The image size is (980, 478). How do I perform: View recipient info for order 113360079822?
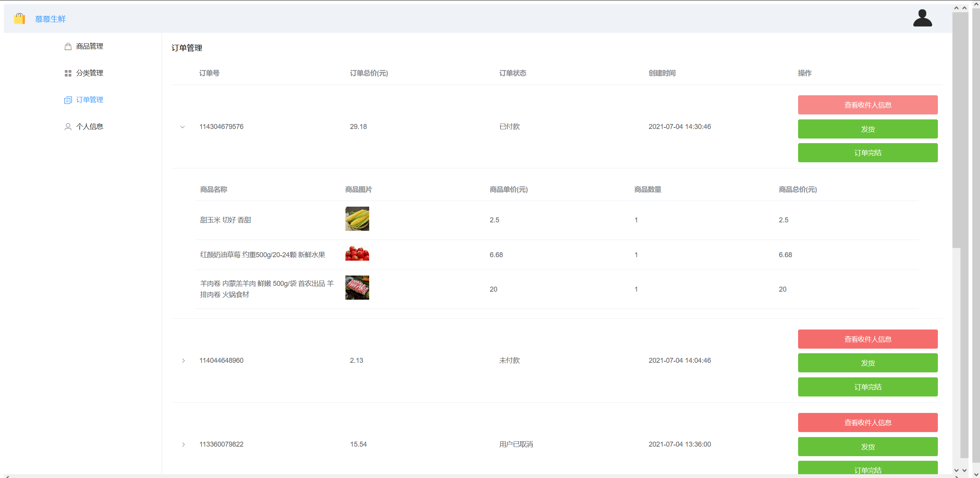[868, 423]
